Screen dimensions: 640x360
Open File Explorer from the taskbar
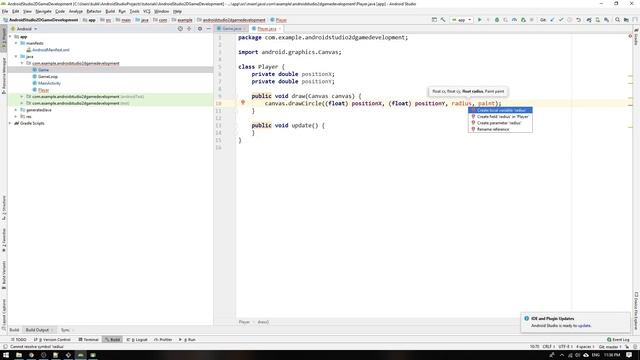pos(19,355)
